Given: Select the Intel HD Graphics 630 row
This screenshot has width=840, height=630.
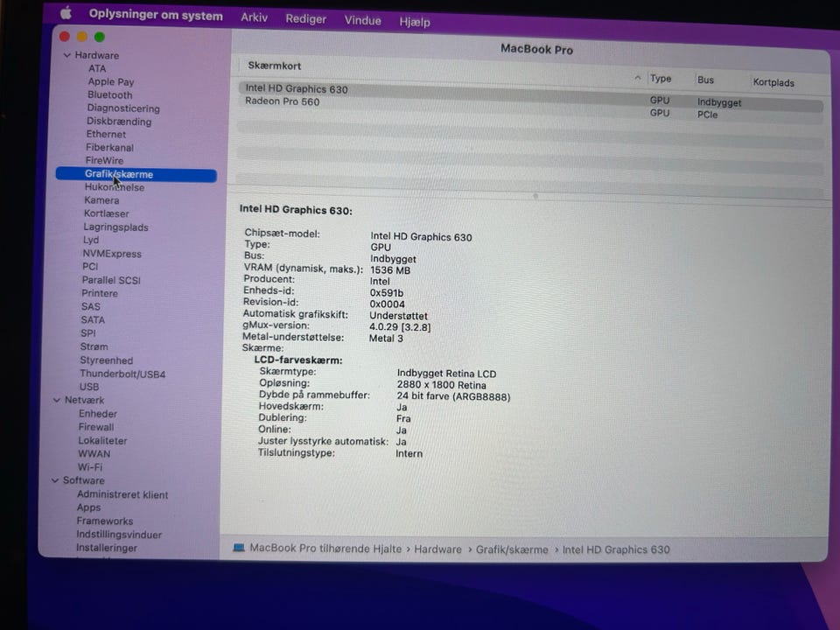Looking at the screenshot, I should (x=530, y=95).
